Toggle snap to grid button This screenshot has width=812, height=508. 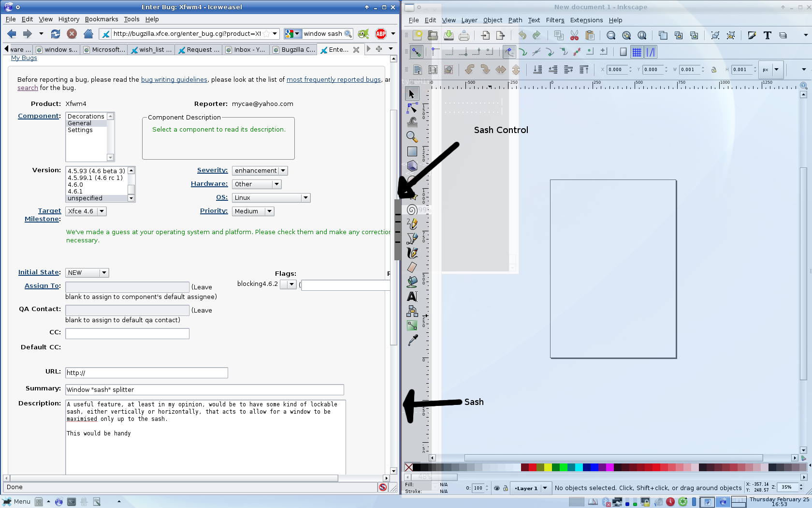coord(637,52)
